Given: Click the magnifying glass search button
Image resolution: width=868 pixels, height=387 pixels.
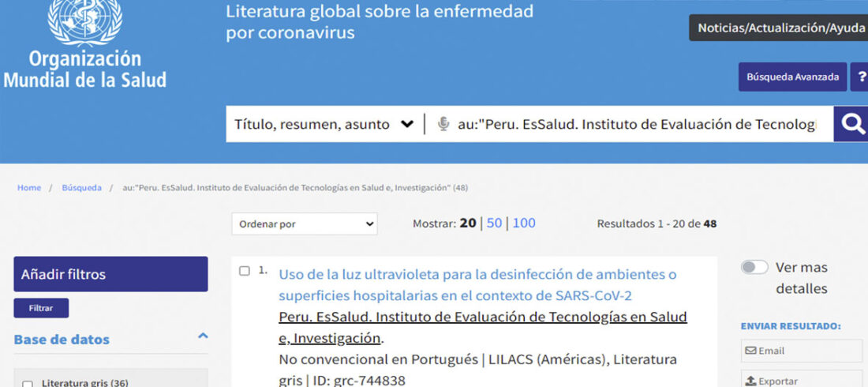Looking at the screenshot, I should click(x=851, y=124).
